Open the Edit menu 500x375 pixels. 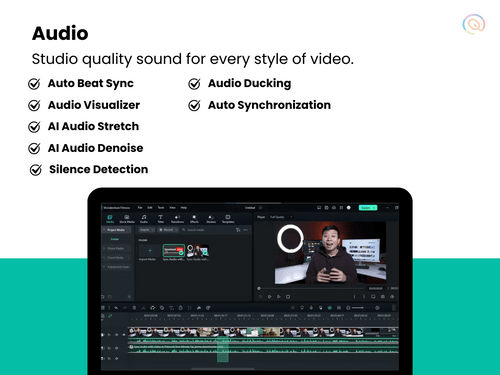pyautogui.click(x=150, y=208)
